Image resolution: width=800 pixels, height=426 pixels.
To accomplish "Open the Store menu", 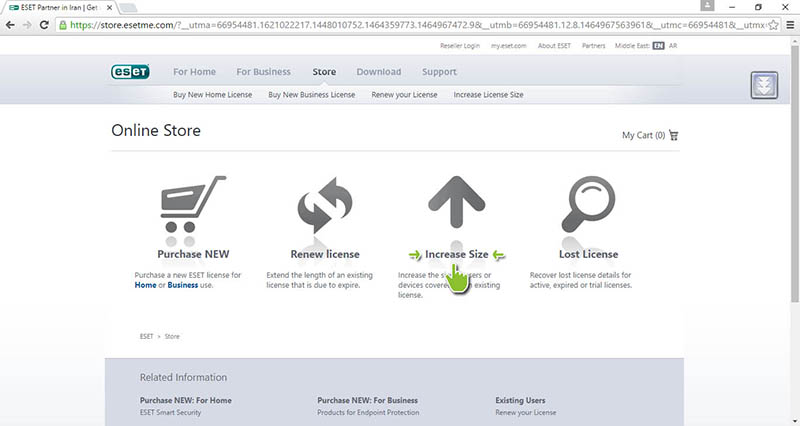I will point(324,72).
